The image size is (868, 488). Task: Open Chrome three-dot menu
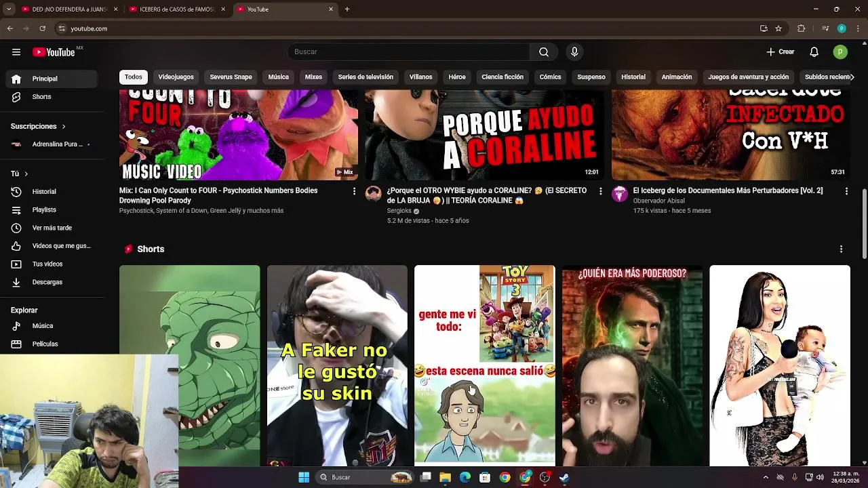[x=857, y=28]
